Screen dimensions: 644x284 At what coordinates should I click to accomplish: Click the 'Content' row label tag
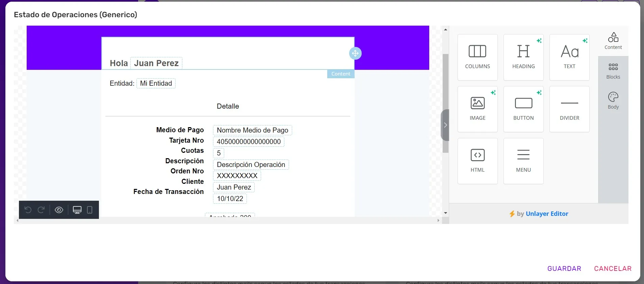pyautogui.click(x=341, y=74)
